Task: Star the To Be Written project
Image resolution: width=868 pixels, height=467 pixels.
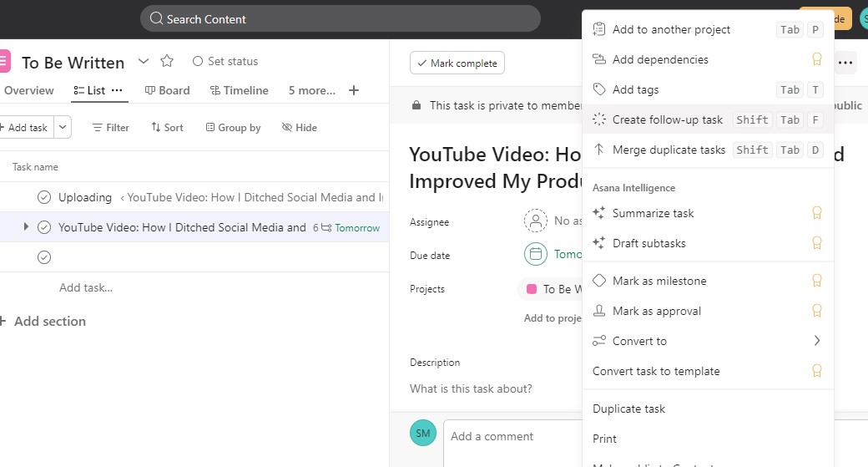Action: click(x=167, y=61)
